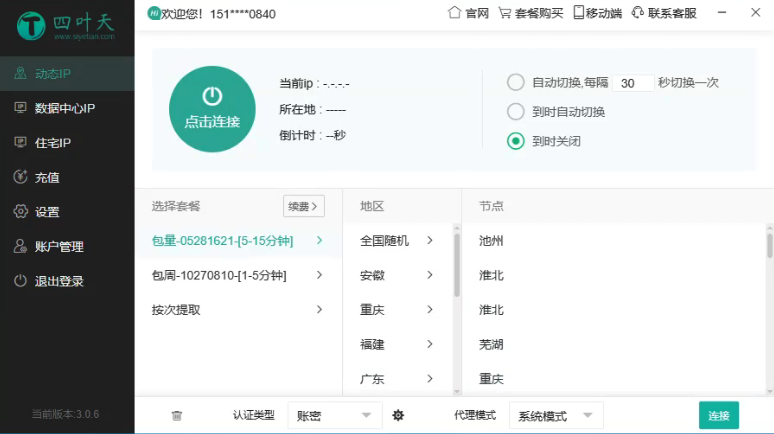Screen dimensions: 774x434
Task: Select 自动切换 interval radio option
Action: (516, 83)
